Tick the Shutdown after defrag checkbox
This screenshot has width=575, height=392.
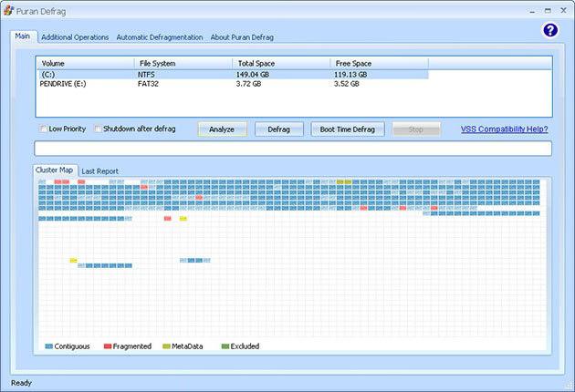pyautogui.click(x=98, y=129)
